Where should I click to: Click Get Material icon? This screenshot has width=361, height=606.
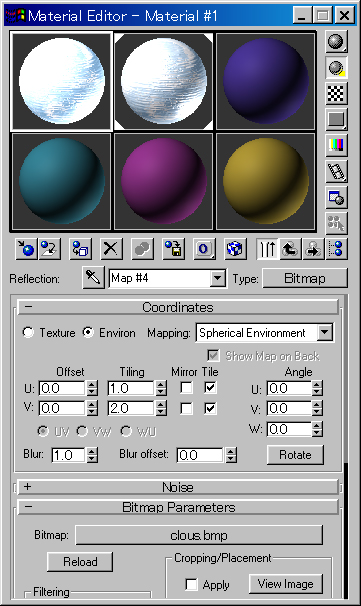[x=26, y=249]
